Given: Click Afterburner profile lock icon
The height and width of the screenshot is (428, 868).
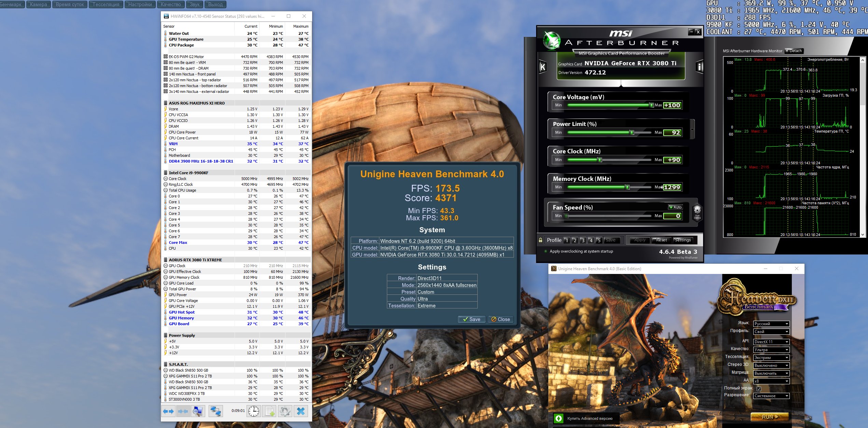Looking at the screenshot, I should (x=541, y=240).
